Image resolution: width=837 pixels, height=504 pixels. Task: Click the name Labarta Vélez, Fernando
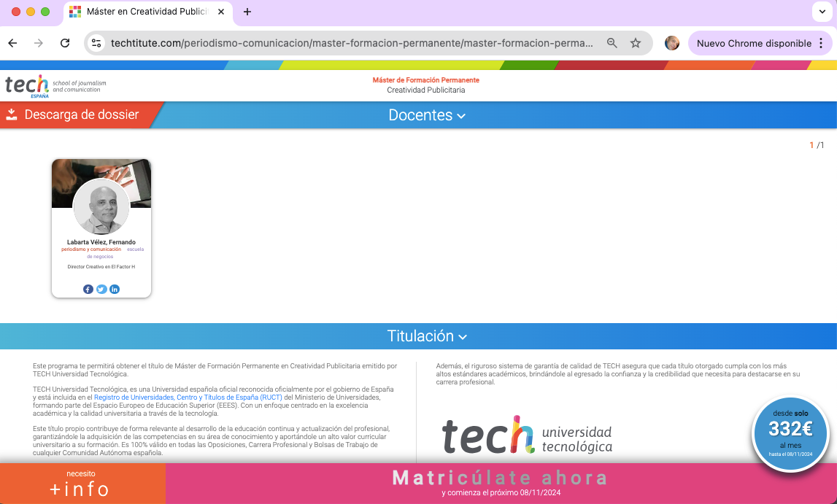[x=101, y=242]
